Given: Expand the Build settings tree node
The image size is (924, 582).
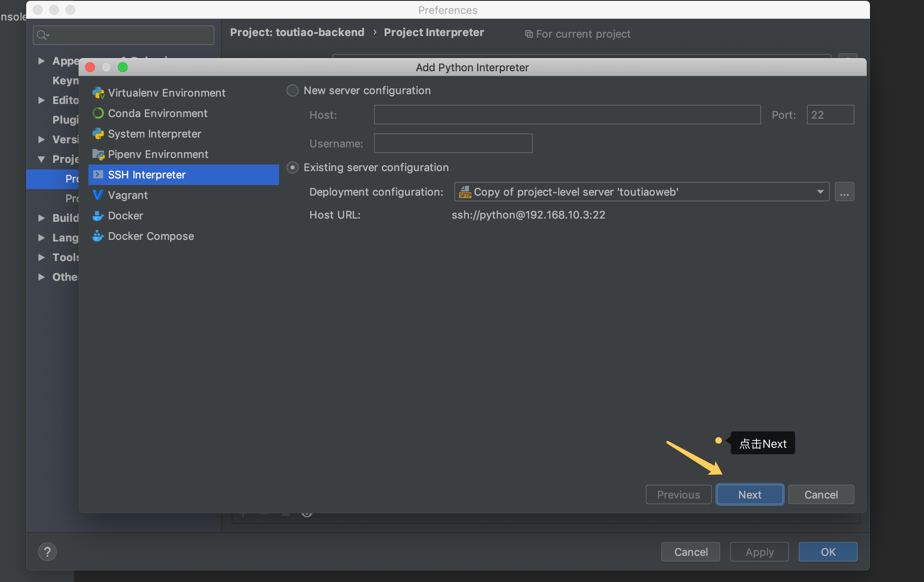Looking at the screenshot, I should point(41,218).
